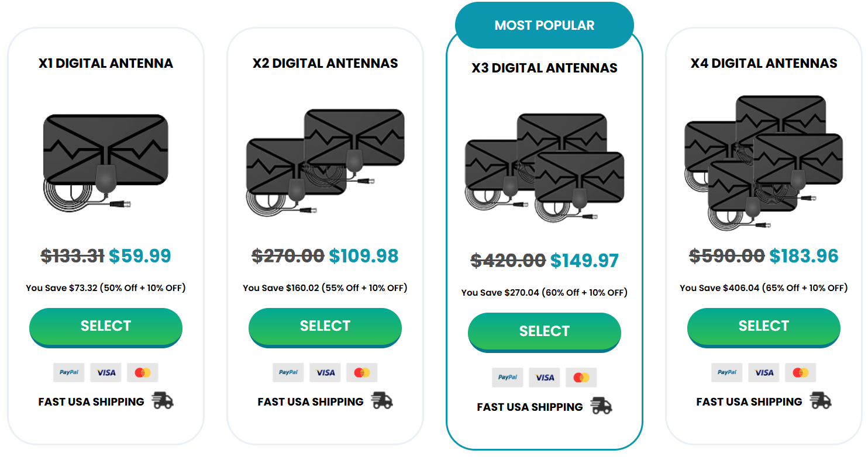Image resolution: width=868 pixels, height=457 pixels.
Task: Click the three-antenna product image
Action: pyautogui.click(x=545, y=165)
